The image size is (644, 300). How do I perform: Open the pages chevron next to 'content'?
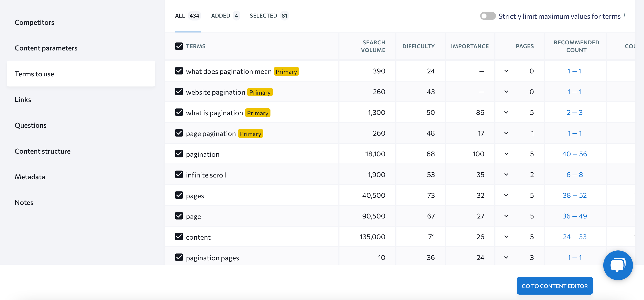506,236
